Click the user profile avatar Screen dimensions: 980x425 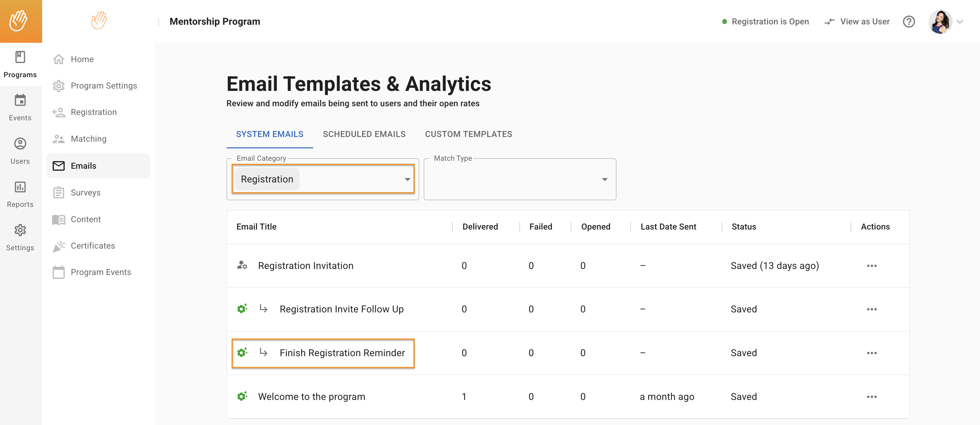[940, 22]
